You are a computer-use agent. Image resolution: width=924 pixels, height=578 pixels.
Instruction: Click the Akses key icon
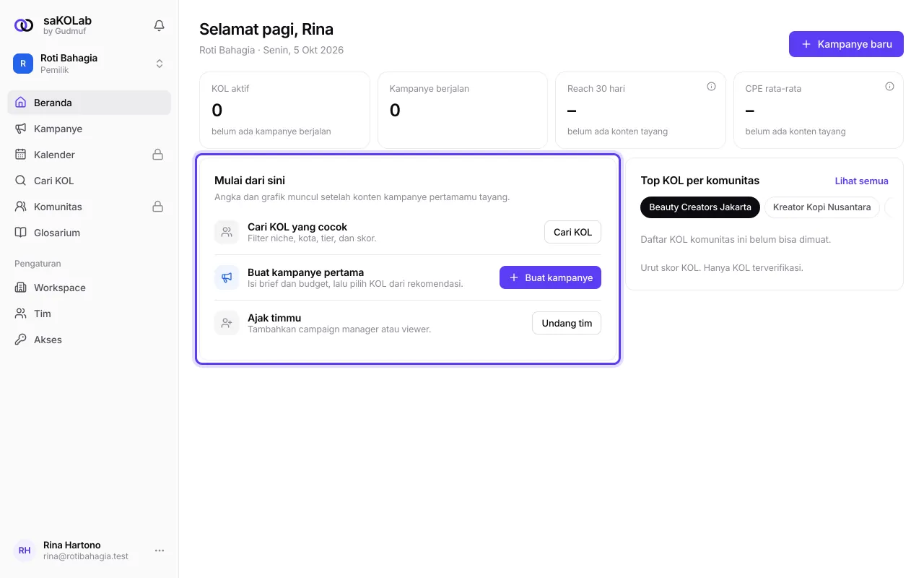[21, 340]
